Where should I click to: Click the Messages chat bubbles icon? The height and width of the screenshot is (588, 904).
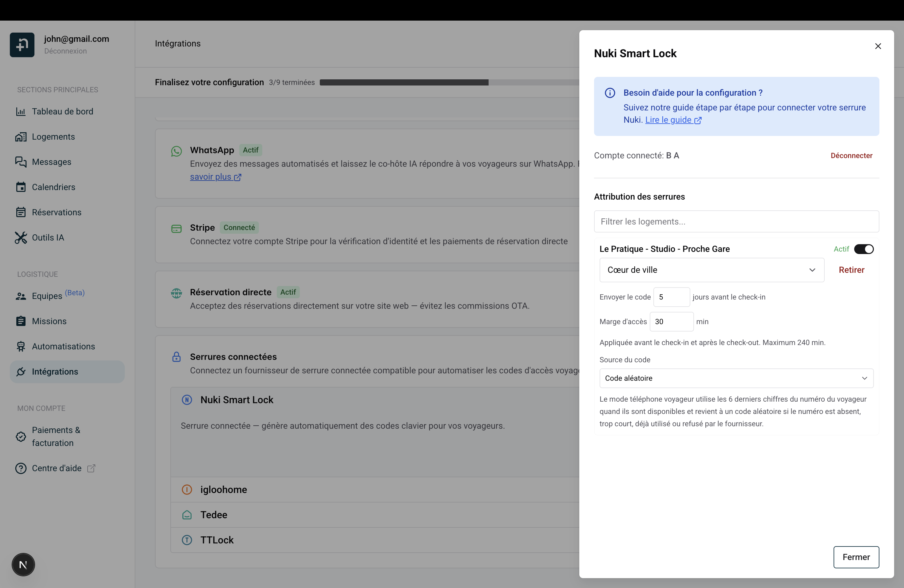tap(21, 162)
